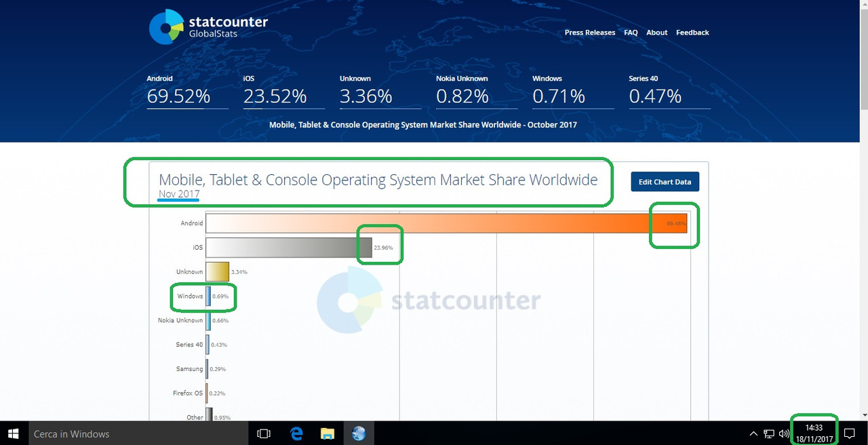Click the Edit Chart Data button

[665, 182]
